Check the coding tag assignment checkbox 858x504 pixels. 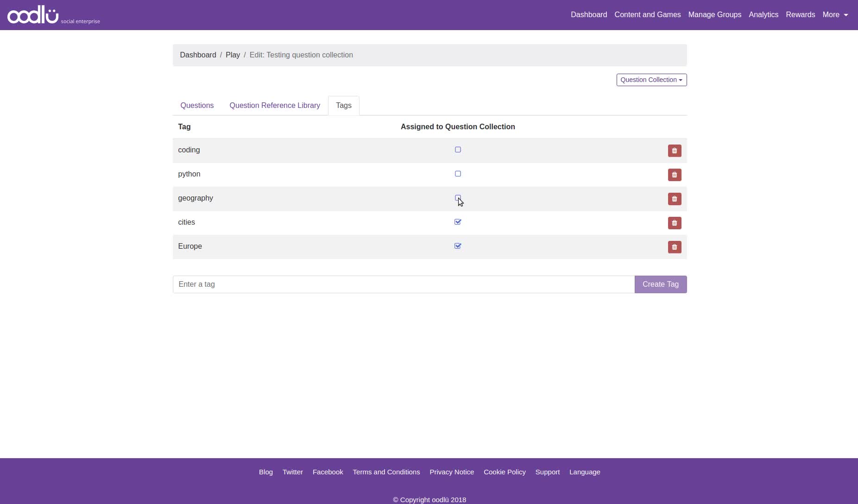pos(458,150)
